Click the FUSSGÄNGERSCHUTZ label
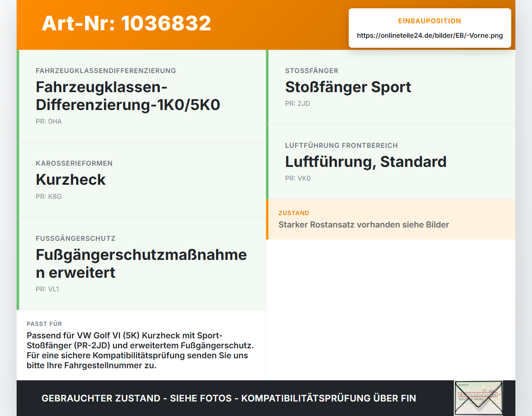Image resolution: width=532 pixels, height=416 pixels. point(76,238)
